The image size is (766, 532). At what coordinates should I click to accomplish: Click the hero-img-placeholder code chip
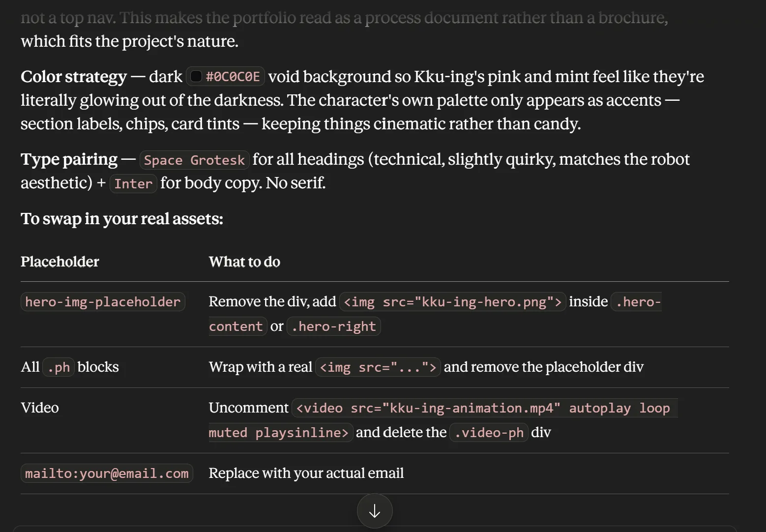pos(103,301)
